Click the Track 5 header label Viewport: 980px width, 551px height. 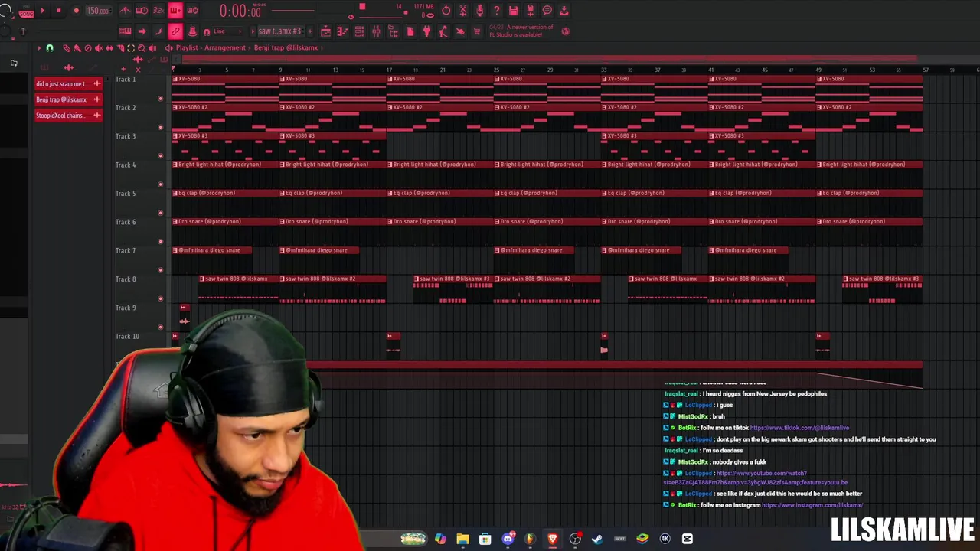click(126, 193)
